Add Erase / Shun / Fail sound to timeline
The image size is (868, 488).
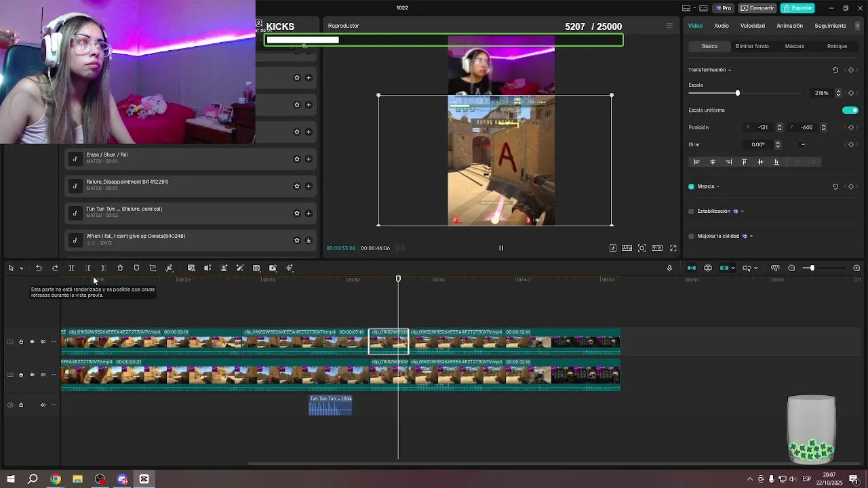click(x=309, y=159)
